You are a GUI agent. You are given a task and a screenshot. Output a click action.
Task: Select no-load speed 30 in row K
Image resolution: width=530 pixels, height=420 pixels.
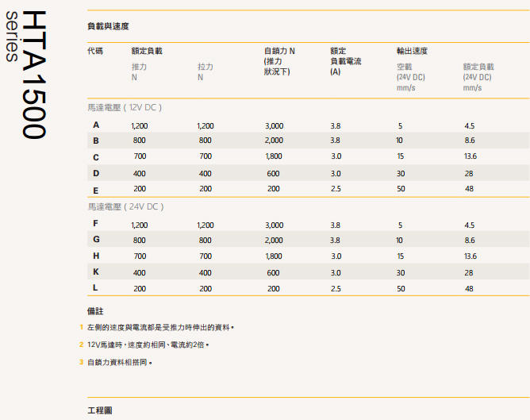(401, 272)
